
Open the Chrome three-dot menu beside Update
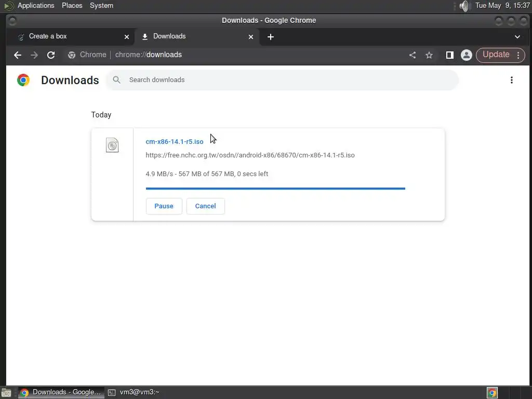pos(518,55)
